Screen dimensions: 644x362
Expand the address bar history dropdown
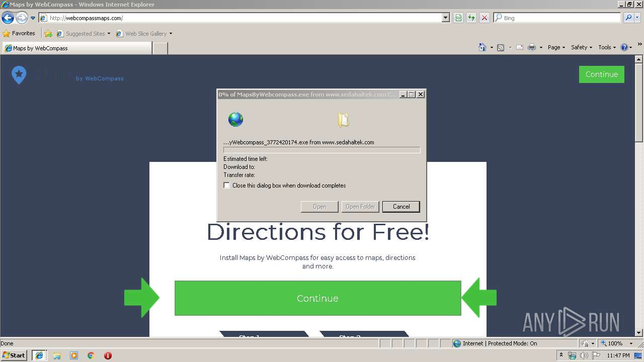[x=445, y=18]
